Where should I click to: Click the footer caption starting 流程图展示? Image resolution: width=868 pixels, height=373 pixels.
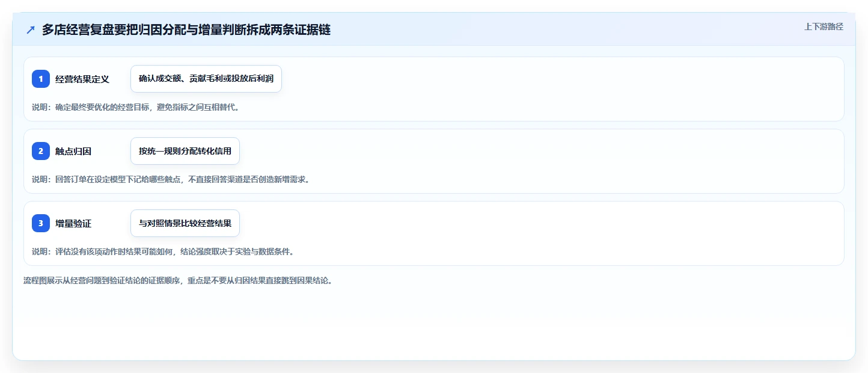(178, 280)
